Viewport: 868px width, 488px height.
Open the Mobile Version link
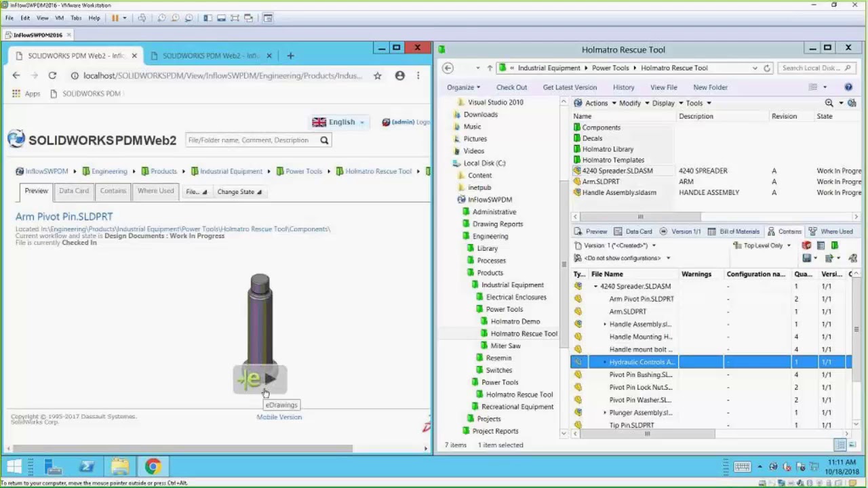tap(279, 417)
